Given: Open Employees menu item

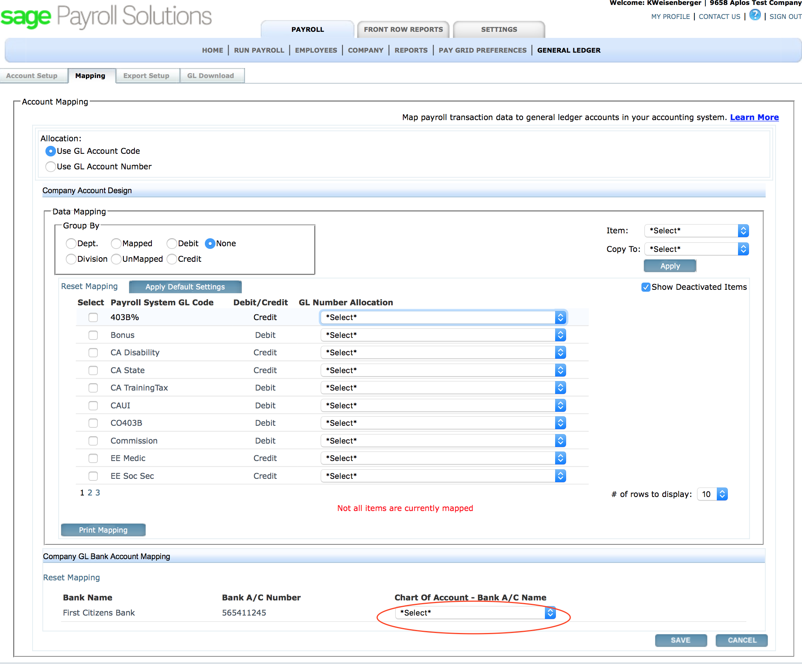Looking at the screenshot, I should point(316,50).
